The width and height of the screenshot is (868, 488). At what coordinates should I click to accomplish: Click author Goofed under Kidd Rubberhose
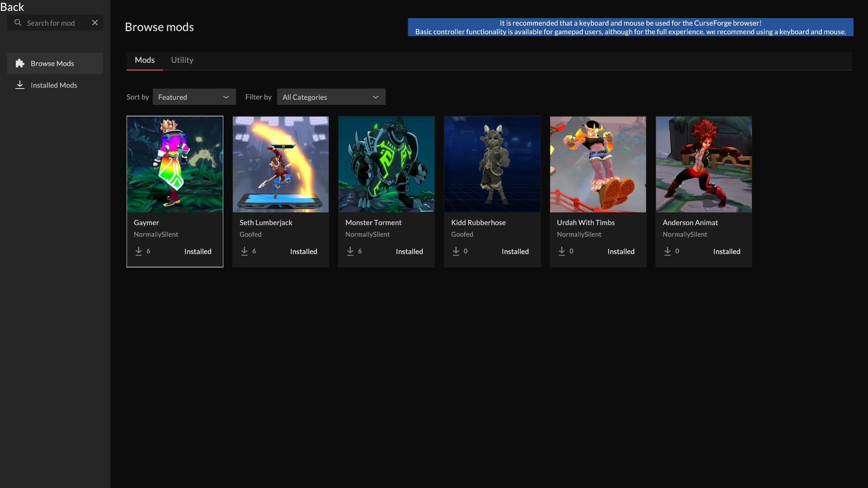click(462, 235)
